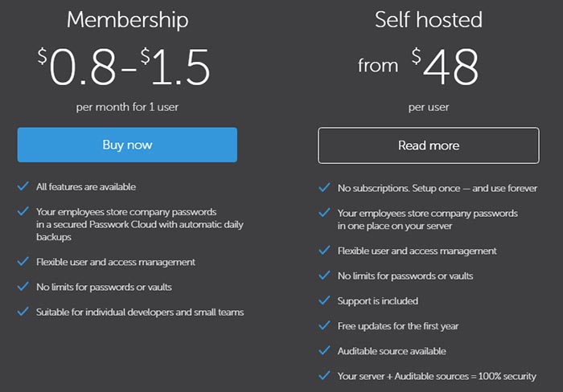Click checkmark beside Auditable source available
Screen dimensions: 563x392
(324, 350)
